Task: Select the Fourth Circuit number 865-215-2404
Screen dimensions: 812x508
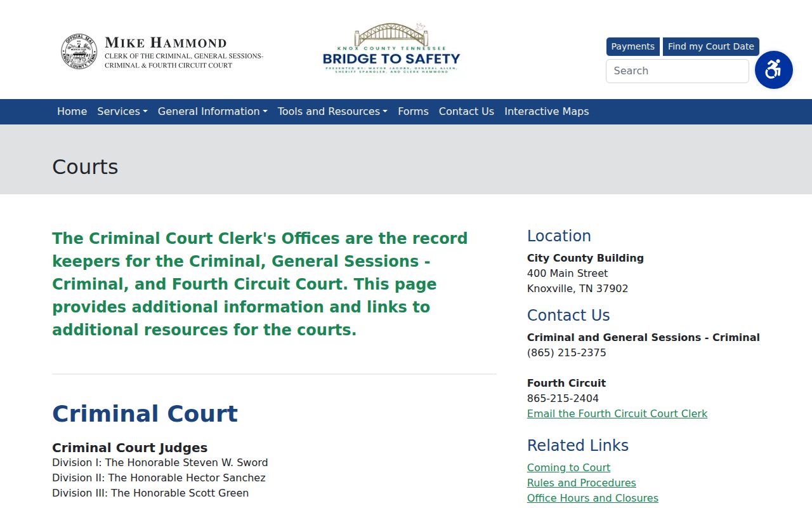Action: [x=563, y=398]
